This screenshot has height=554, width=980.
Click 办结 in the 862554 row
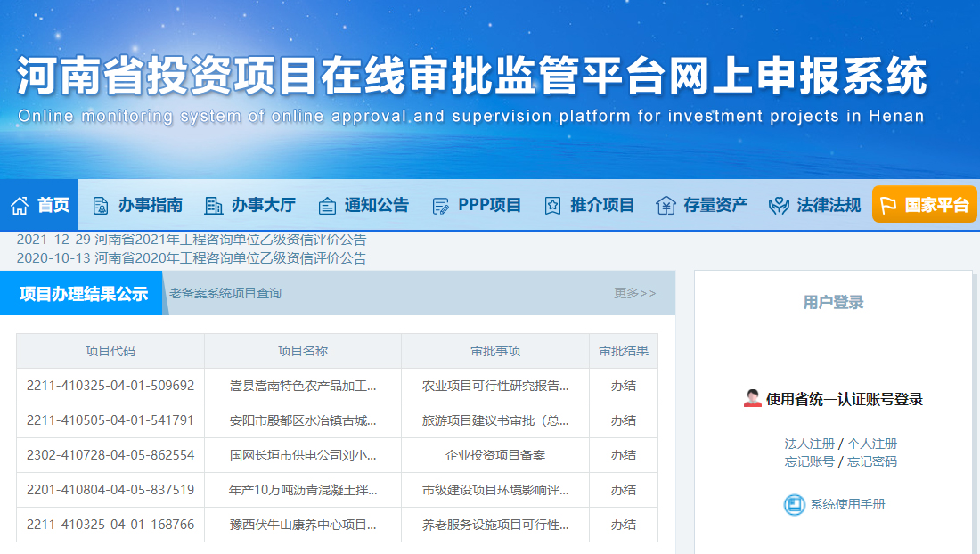[623, 455]
